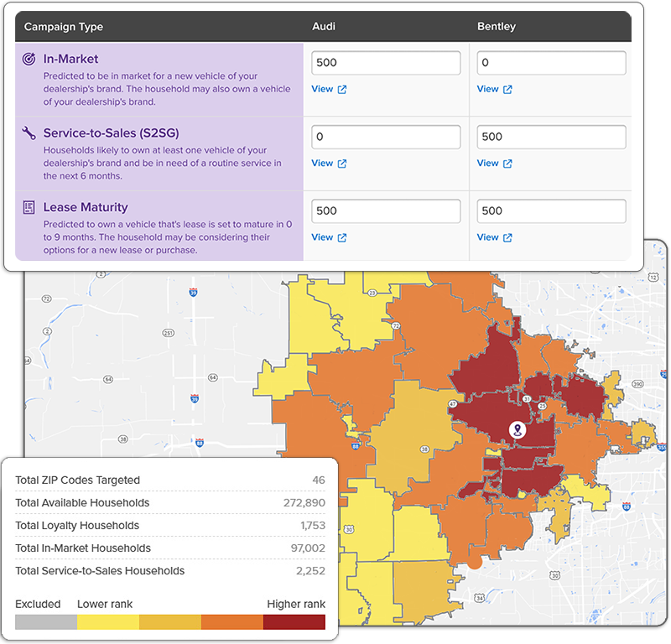Open external link icon for Audi Lease Maturity
The width and height of the screenshot is (671, 644).
(342, 237)
